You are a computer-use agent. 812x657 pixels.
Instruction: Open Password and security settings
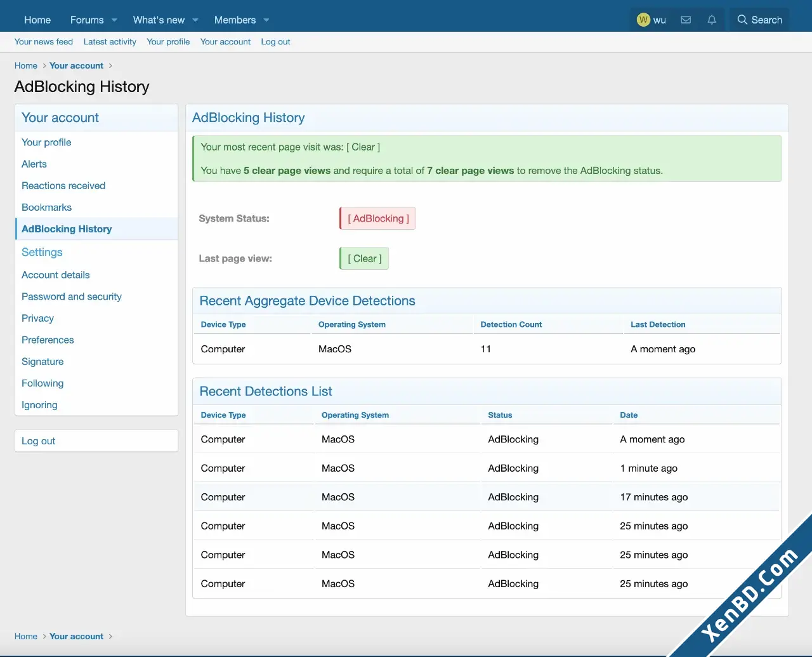coord(96,296)
